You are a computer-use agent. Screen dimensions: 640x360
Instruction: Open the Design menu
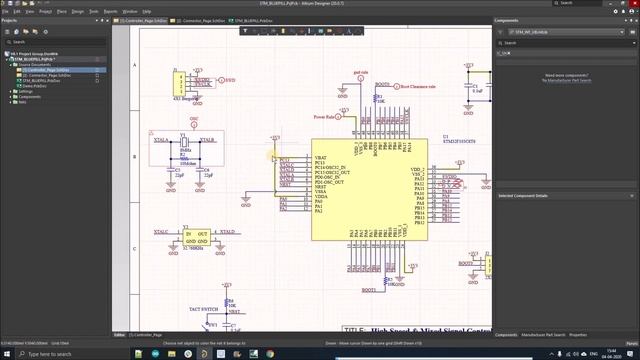coord(78,11)
